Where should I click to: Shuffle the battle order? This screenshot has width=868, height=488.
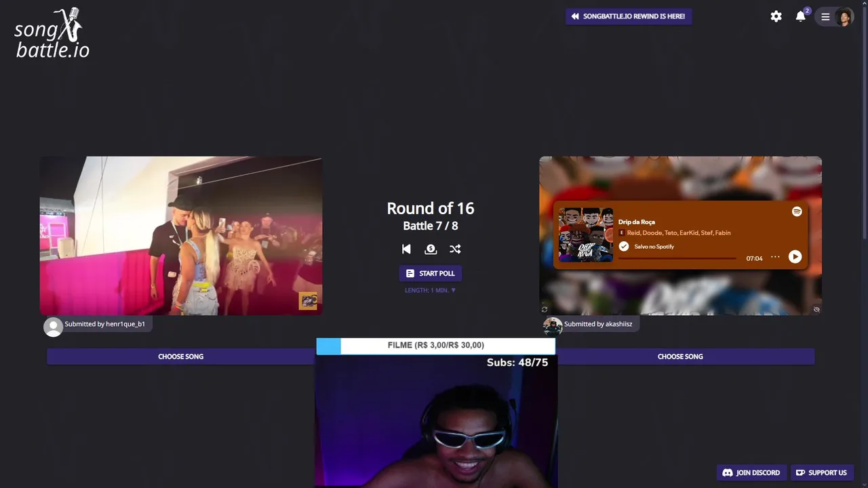(455, 249)
